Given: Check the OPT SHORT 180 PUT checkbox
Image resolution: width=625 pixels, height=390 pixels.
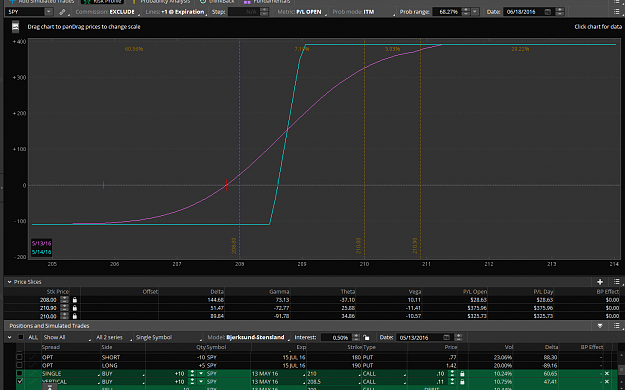Looking at the screenshot, I should 19,357.
